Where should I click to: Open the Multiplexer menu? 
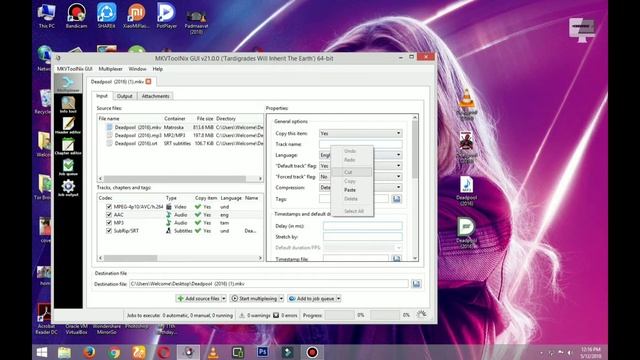pos(110,69)
